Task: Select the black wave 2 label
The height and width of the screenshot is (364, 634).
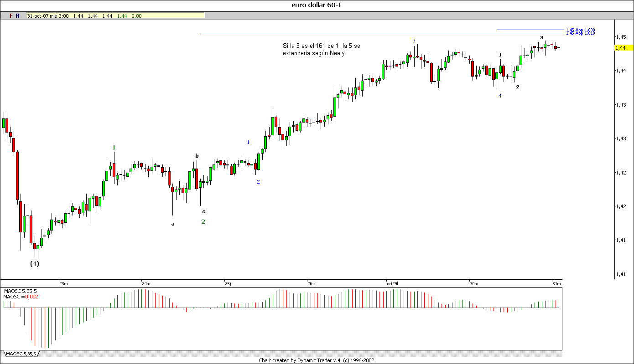Action: coord(518,87)
